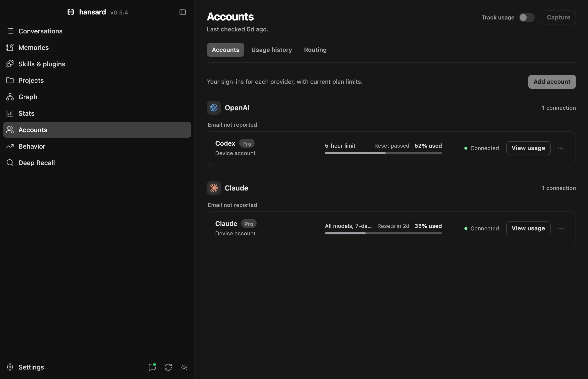The width and height of the screenshot is (588, 379).
Task: Click the v0.5.4 version label
Action: point(119,12)
